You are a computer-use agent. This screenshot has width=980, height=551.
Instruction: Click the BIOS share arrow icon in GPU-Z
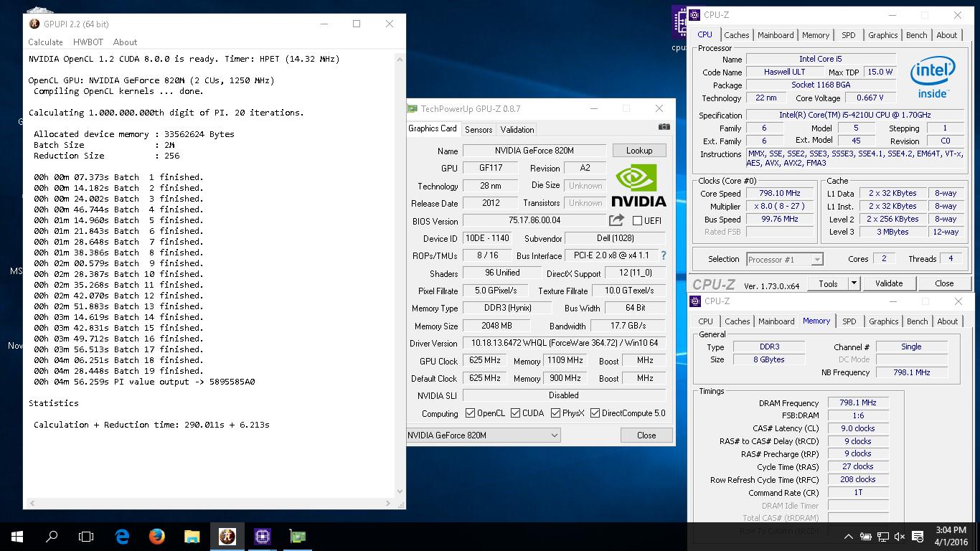pyautogui.click(x=616, y=221)
